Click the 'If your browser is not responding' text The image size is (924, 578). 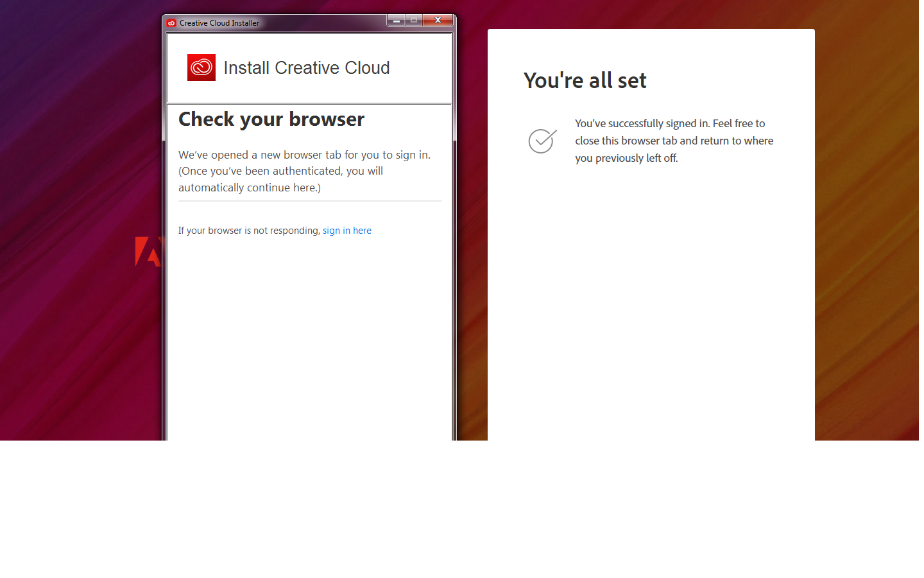pos(249,231)
